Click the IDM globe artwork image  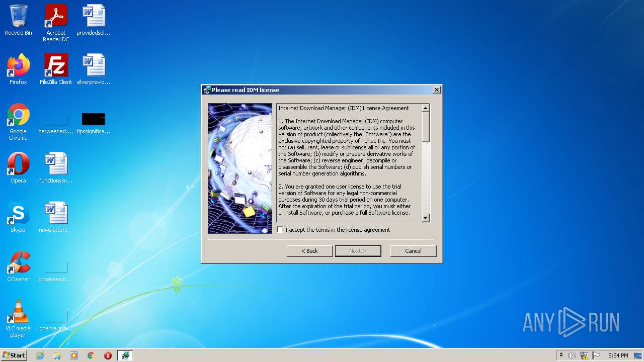click(240, 168)
